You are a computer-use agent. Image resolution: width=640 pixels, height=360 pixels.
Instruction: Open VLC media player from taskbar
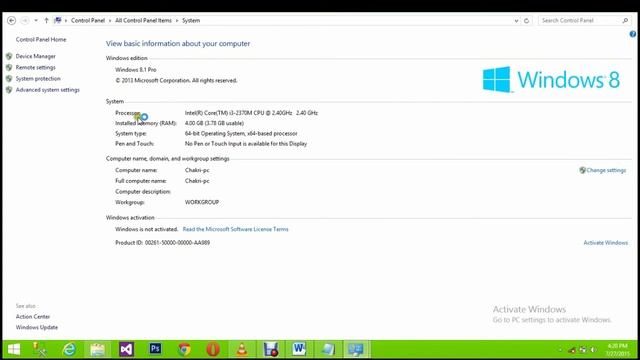click(242, 349)
